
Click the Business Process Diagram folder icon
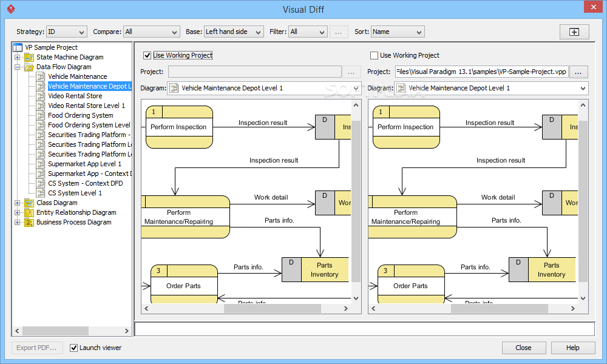29,222
